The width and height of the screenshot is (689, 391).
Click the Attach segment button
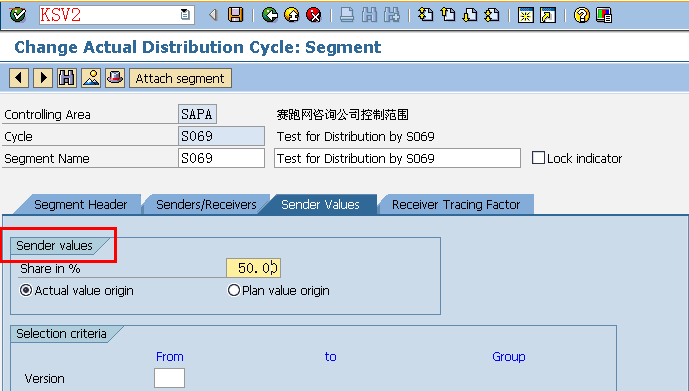pyautogui.click(x=180, y=78)
